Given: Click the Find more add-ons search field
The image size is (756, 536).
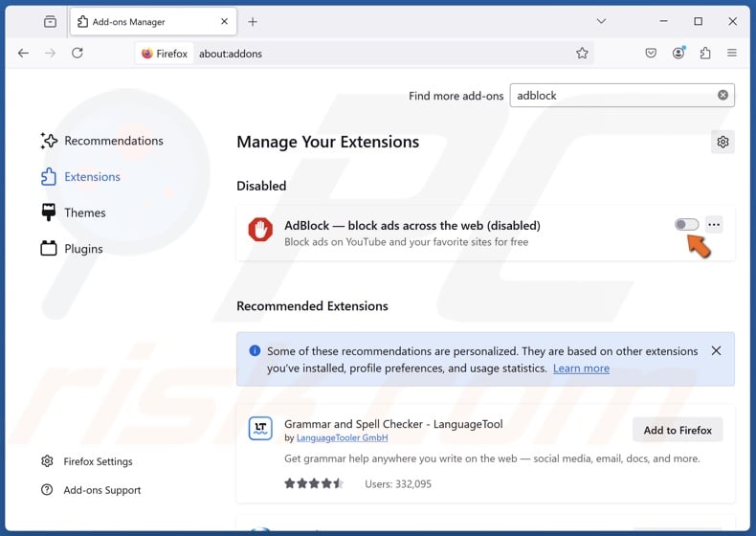Looking at the screenshot, I should pyautogui.click(x=622, y=96).
